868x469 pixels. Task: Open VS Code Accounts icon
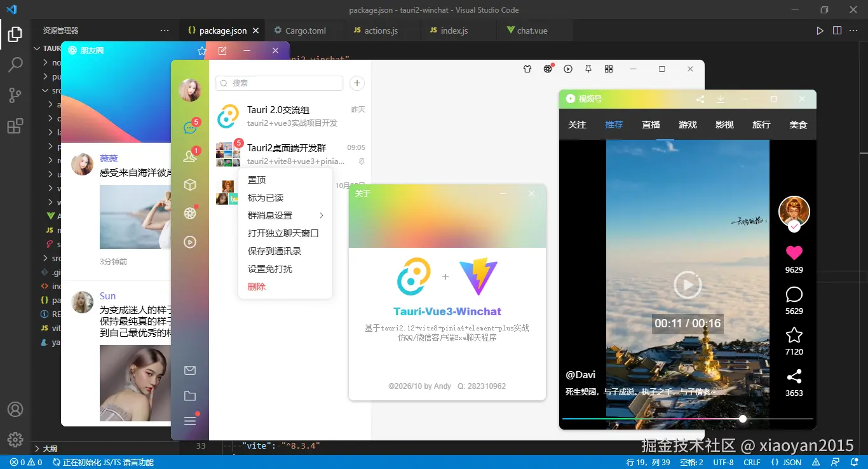[15, 409]
